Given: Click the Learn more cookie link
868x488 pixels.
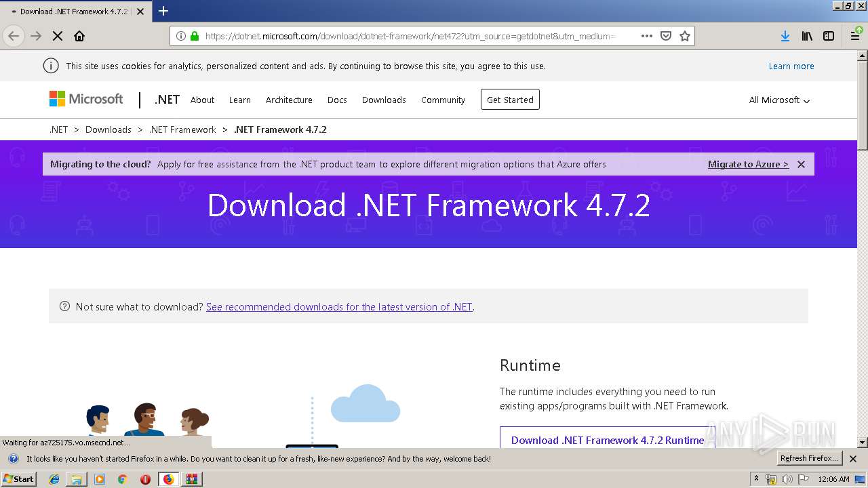Looking at the screenshot, I should click(x=791, y=66).
